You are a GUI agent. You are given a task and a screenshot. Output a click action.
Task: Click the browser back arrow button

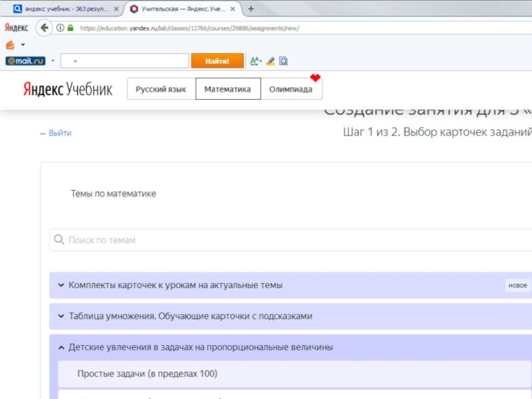pyautogui.click(x=45, y=28)
